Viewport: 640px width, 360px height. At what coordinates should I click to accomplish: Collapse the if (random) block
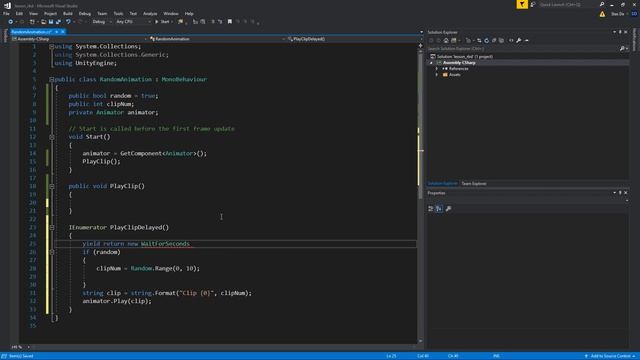pos(52,252)
